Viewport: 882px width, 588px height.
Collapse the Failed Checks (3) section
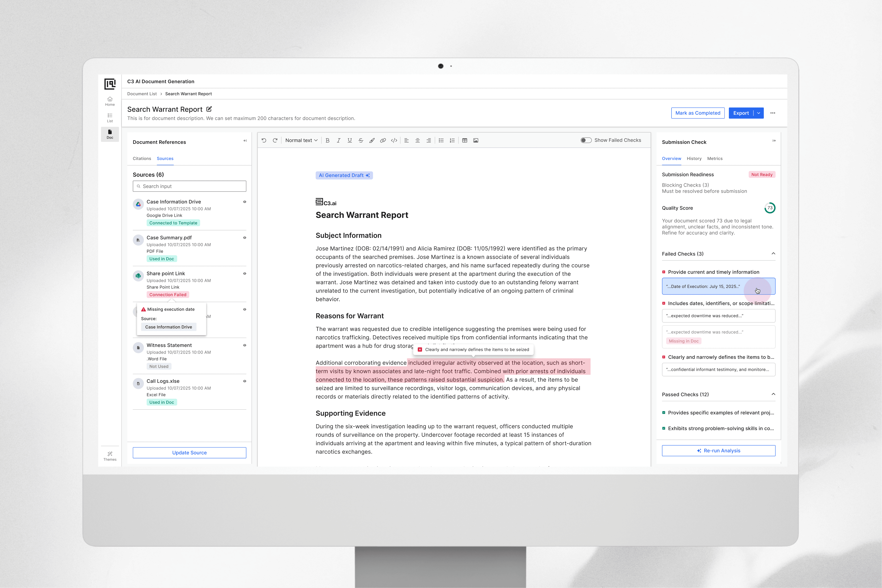773,254
